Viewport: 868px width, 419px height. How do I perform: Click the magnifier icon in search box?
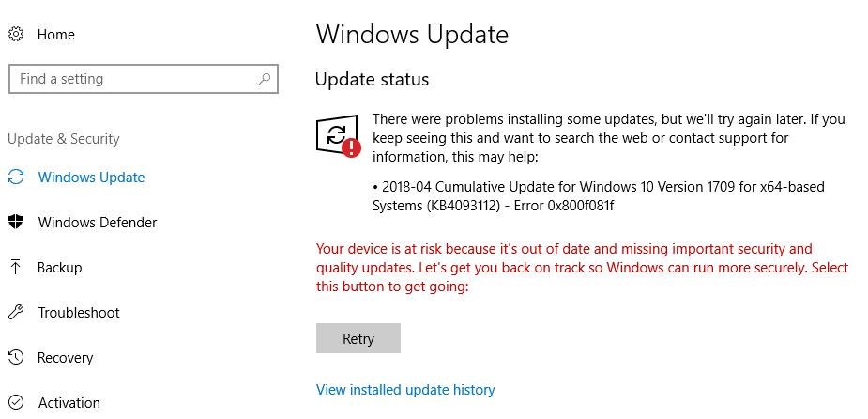point(266,79)
